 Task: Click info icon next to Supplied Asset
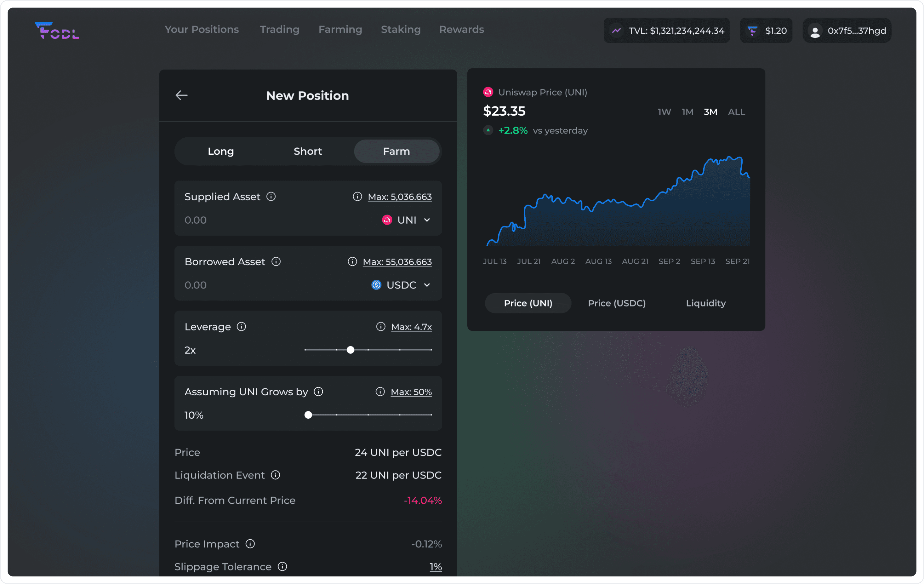[271, 197]
